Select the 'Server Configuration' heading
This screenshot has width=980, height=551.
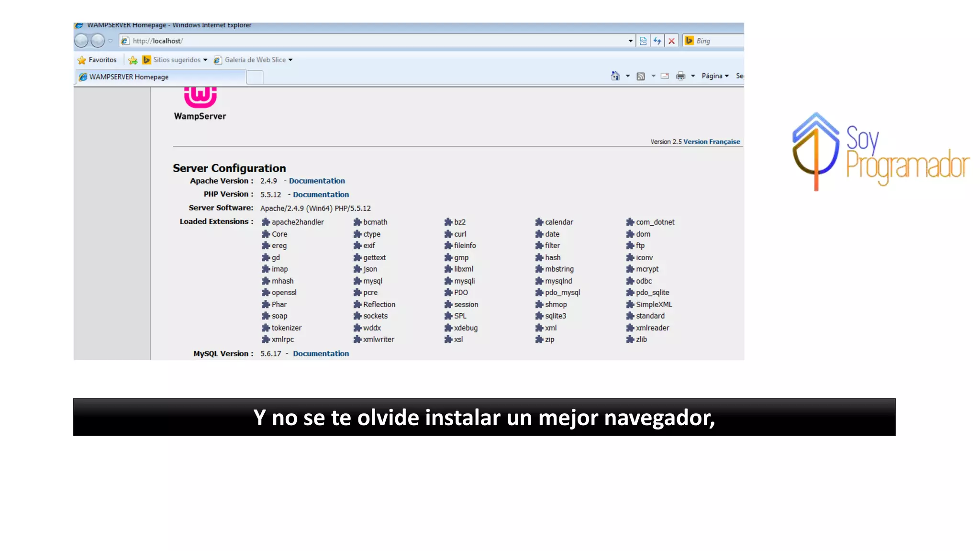tap(229, 168)
